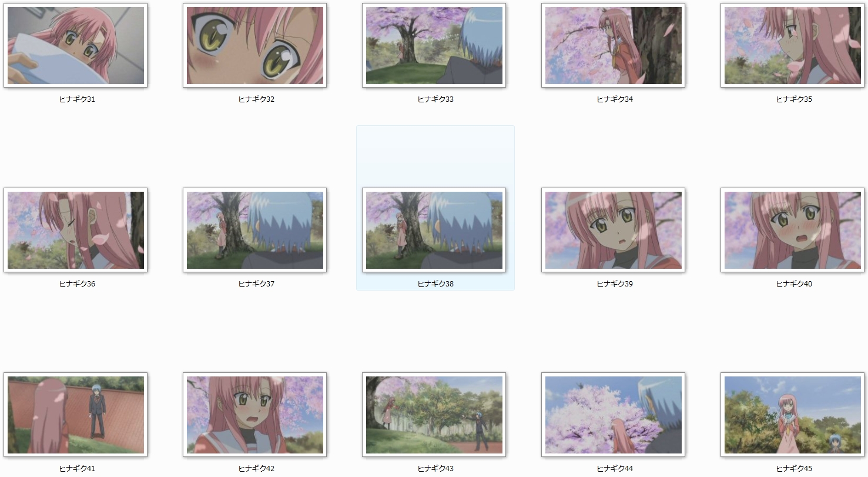Select the thumbnail for ヒナギク31
This screenshot has width=868, height=477.
pos(76,46)
